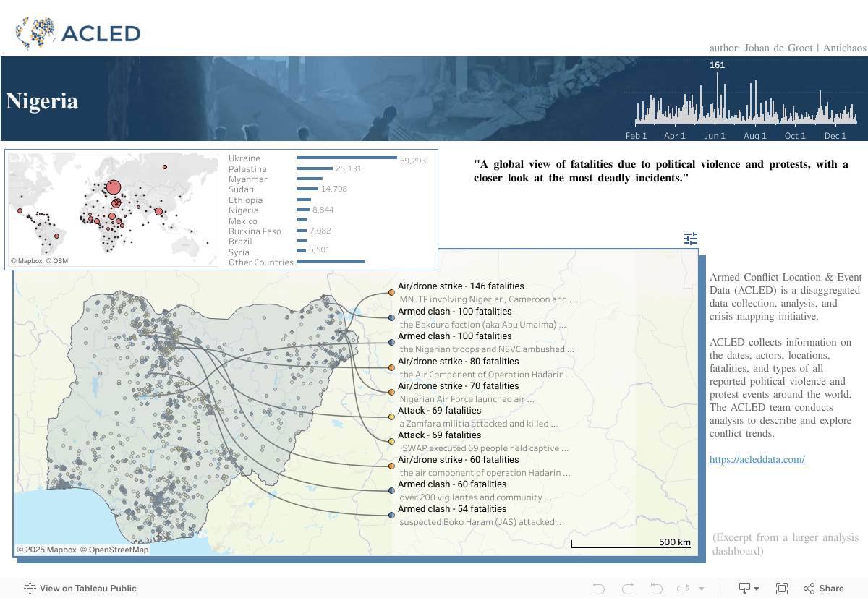Select Ukraine bar in country list
Image resolution: width=868 pixels, height=598 pixels.
pyautogui.click(x=346, y=158)
